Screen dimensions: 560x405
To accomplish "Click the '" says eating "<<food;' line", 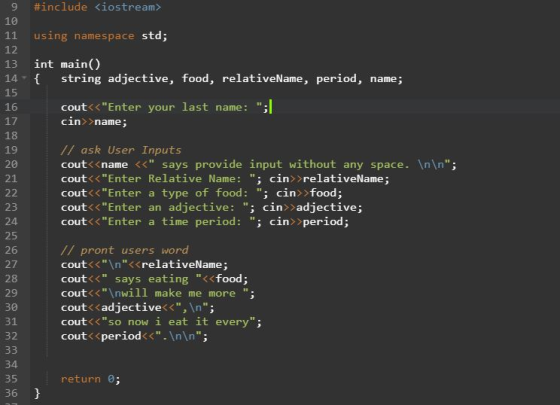I will pyautogui.click(x=154, y=279).
